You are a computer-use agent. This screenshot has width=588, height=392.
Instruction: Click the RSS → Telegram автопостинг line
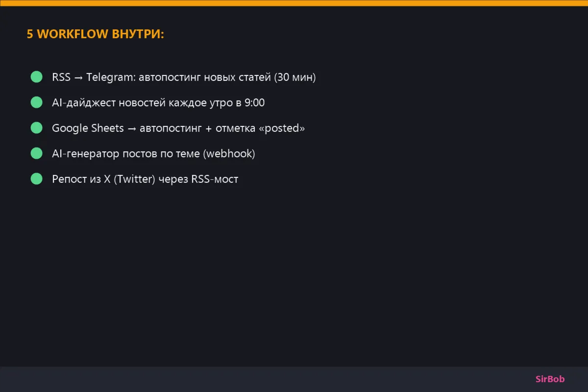click(x=184, y=77)
